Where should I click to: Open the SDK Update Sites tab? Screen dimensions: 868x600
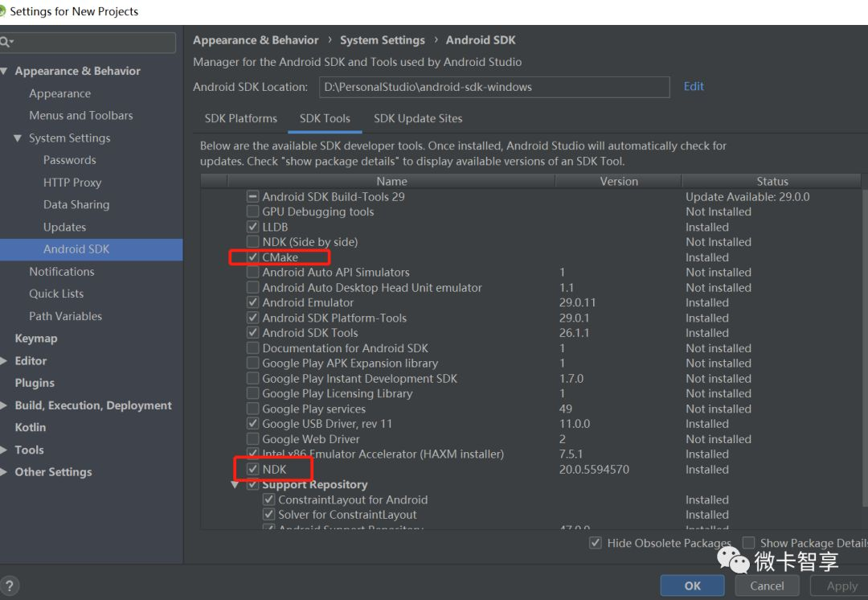[418, 118]
